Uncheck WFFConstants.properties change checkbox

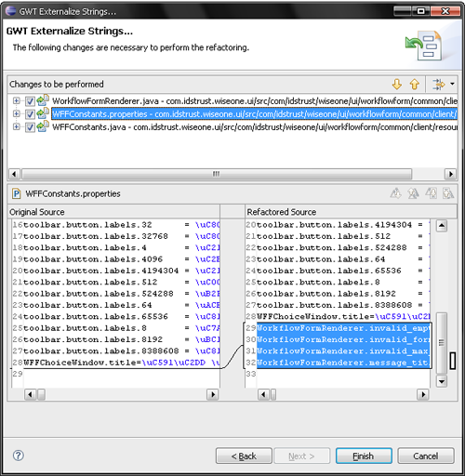(30, 114)
